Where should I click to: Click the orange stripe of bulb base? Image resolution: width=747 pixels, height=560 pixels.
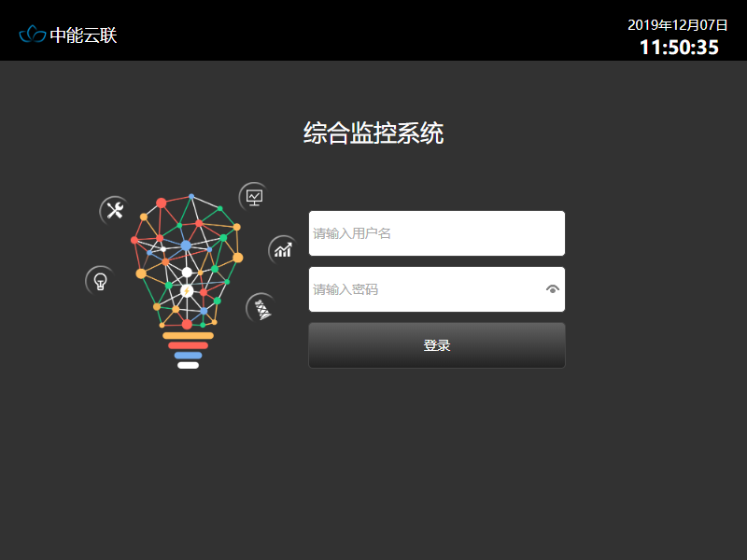[x=189, y=336]
